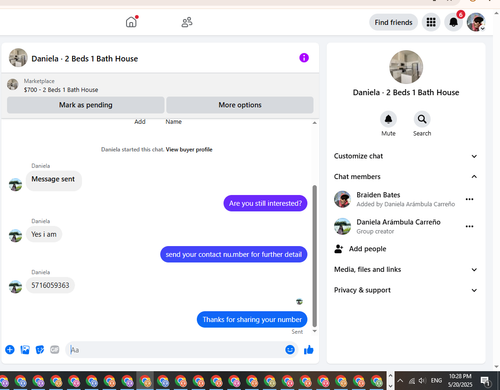Click "$700 · 2 Beds 1 Bath House" listing text
Screen dimensions: 500x390
pyautogui.click(x=61, y=90)
